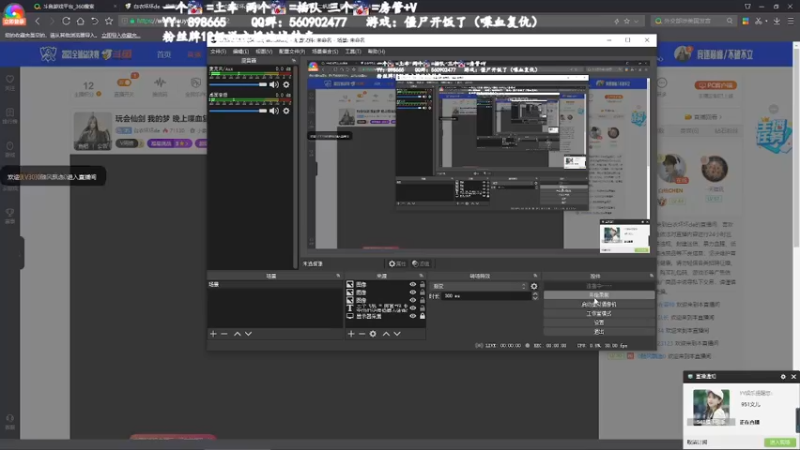This screenshot has width=800, height=450.
Task: Click transition duration 300 ms field
Action: [487, 296]
